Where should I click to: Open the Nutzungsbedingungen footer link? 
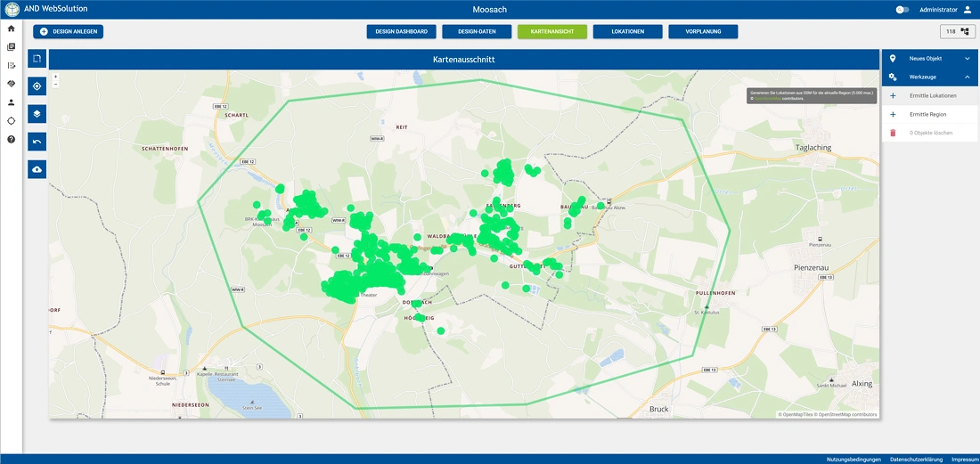click(853, 459)
